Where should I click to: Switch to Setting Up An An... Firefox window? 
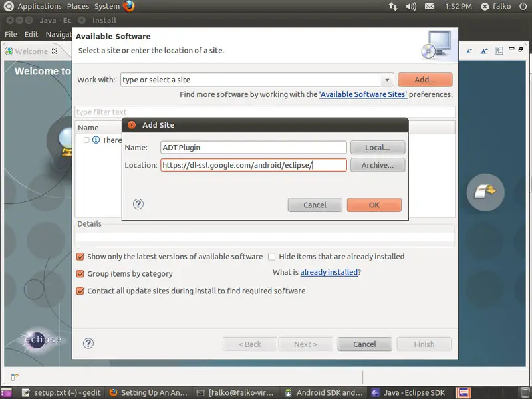click(148, 392)
